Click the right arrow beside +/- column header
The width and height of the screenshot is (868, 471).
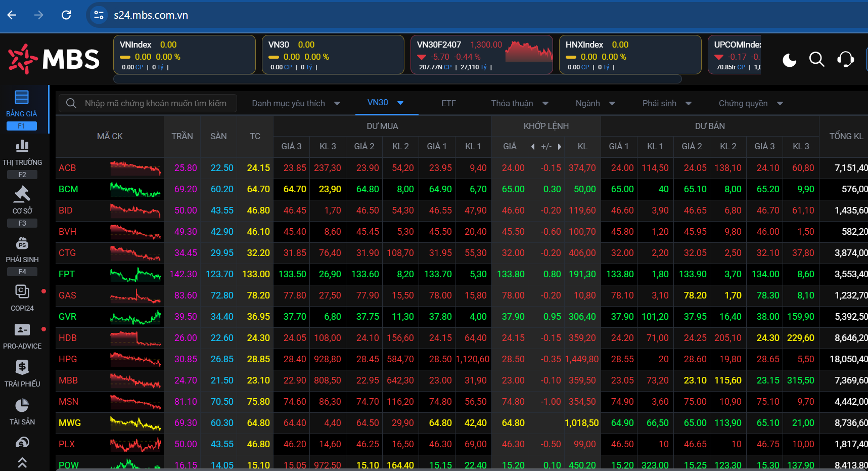pos(559,146)
